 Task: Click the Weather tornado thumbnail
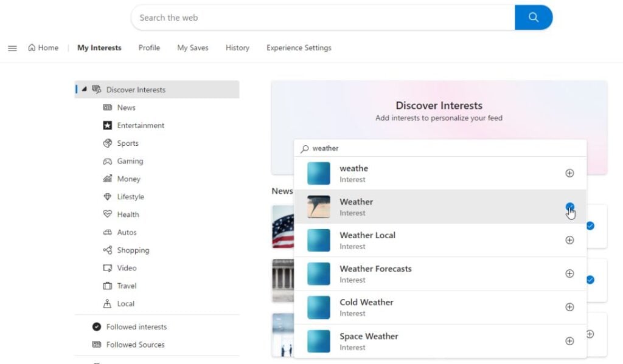pyautogui.click(x=319, y=207)
